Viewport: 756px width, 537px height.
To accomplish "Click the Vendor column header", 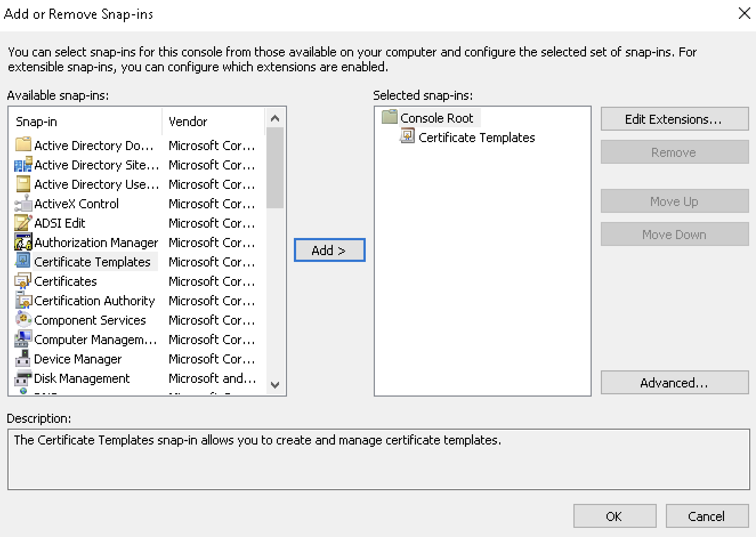I will (x=214, y=122).
